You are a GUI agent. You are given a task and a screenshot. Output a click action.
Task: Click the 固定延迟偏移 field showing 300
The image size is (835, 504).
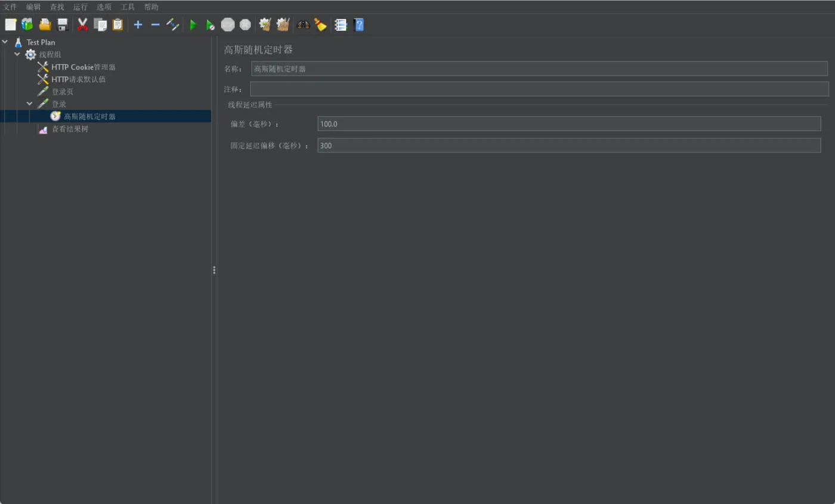coord(569,145)
